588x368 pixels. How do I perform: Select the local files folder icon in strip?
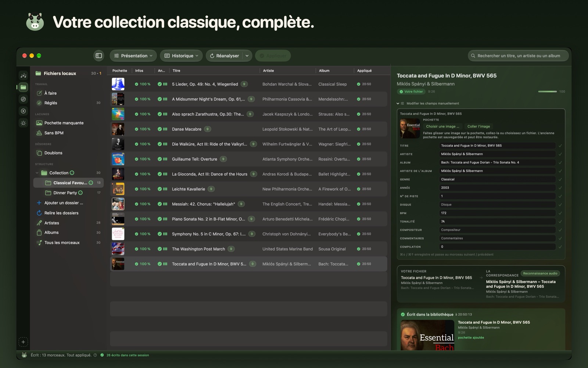pyautogui.click(x=23, y=87)
